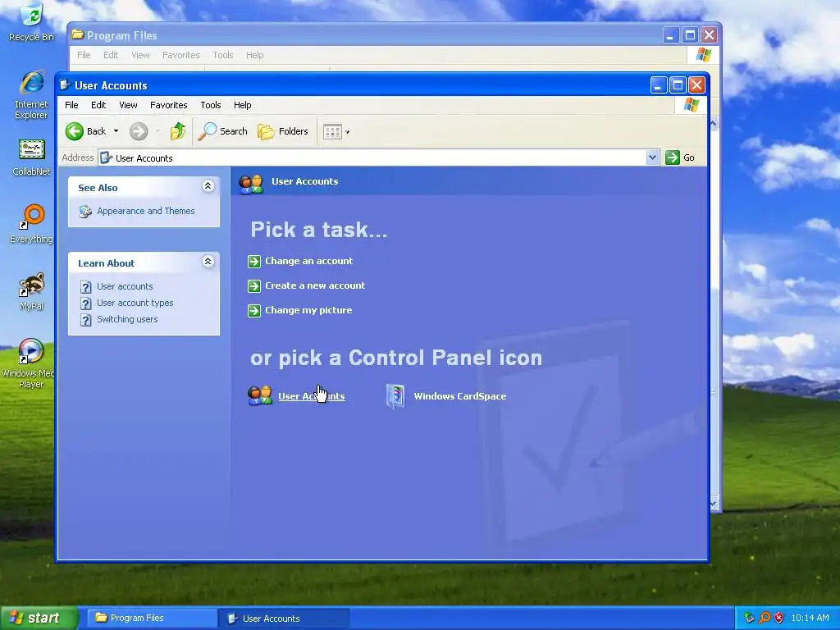Click scrollbar up arrow in Program Files window
840x630 pixels.
click(714, 123)
